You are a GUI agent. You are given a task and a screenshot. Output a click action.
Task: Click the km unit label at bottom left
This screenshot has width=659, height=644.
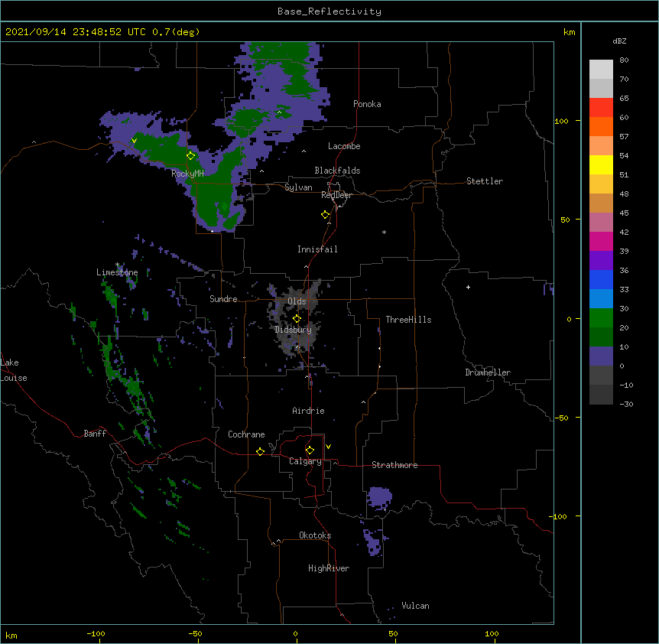(11, 635)
